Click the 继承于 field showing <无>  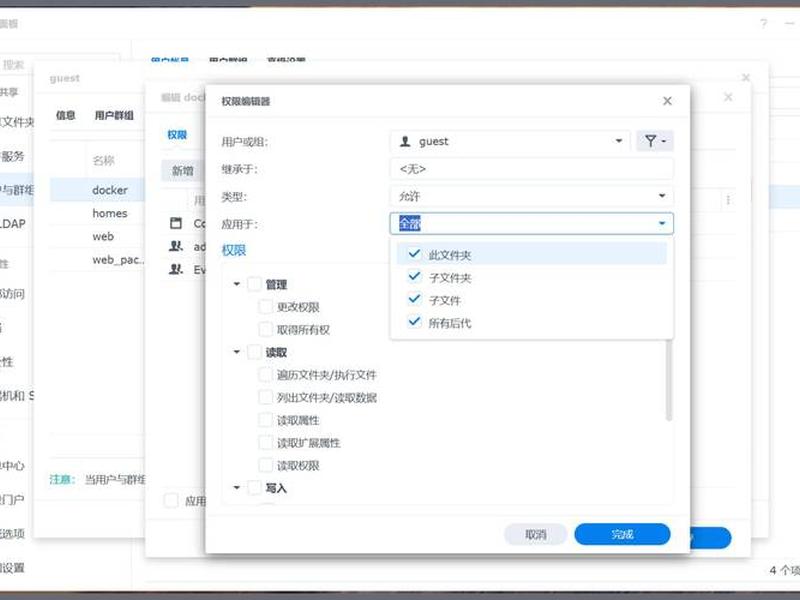pyautogui.click(x=532, y=169)
